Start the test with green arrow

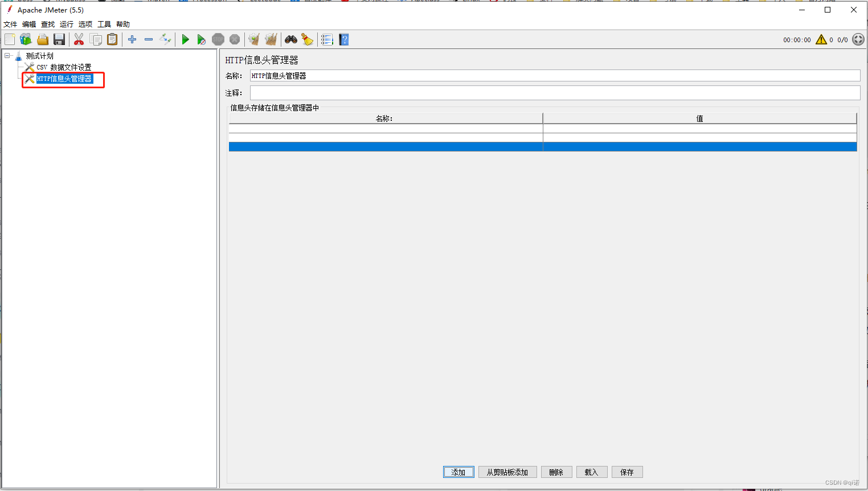point(185,39)
